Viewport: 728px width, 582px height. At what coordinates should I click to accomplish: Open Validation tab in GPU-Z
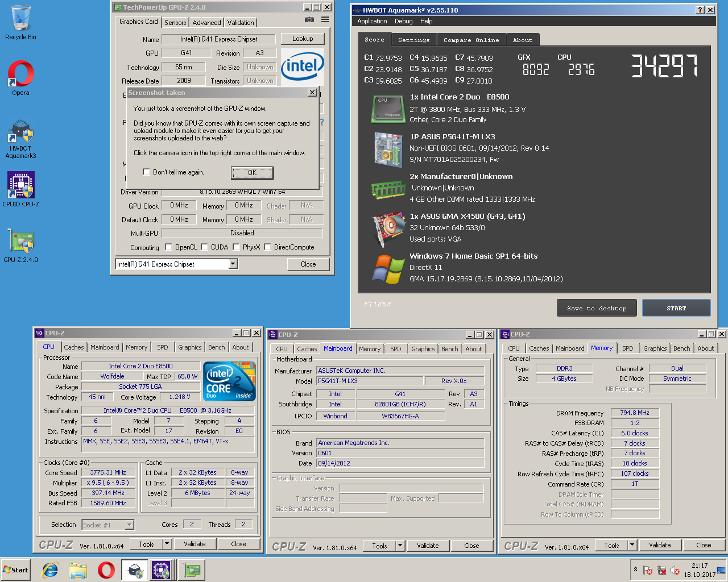tap(241, 23)
